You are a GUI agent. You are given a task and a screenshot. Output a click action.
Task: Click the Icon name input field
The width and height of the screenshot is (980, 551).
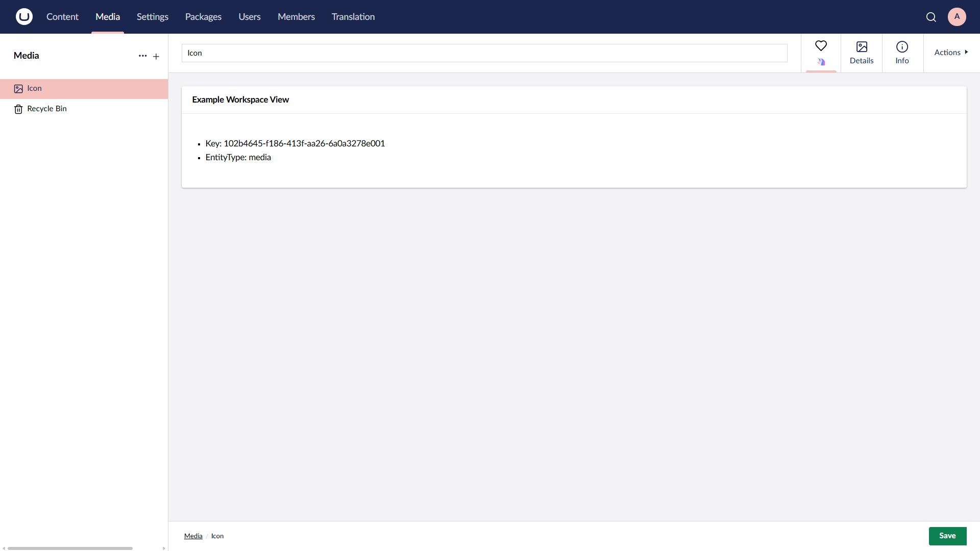click(485, 53)
